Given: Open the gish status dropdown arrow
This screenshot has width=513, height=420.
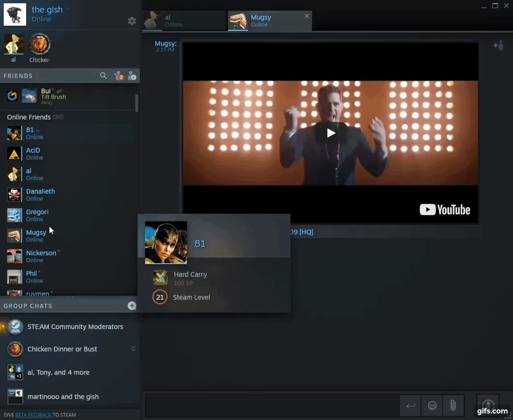Looking at the screenshot, I should 68,9.
